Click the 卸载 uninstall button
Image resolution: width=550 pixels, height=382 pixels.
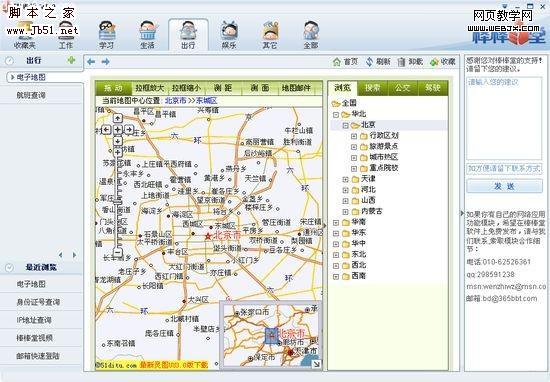point(410,62)
